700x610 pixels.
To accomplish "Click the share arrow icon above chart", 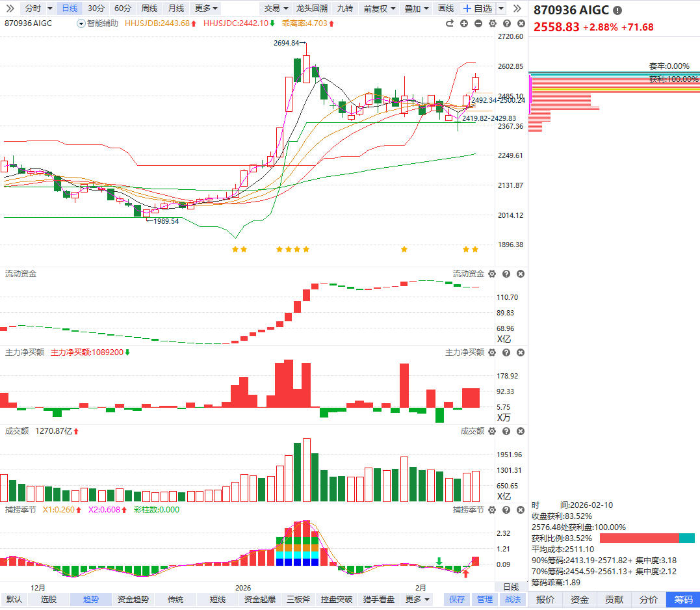I will (449, 23).
